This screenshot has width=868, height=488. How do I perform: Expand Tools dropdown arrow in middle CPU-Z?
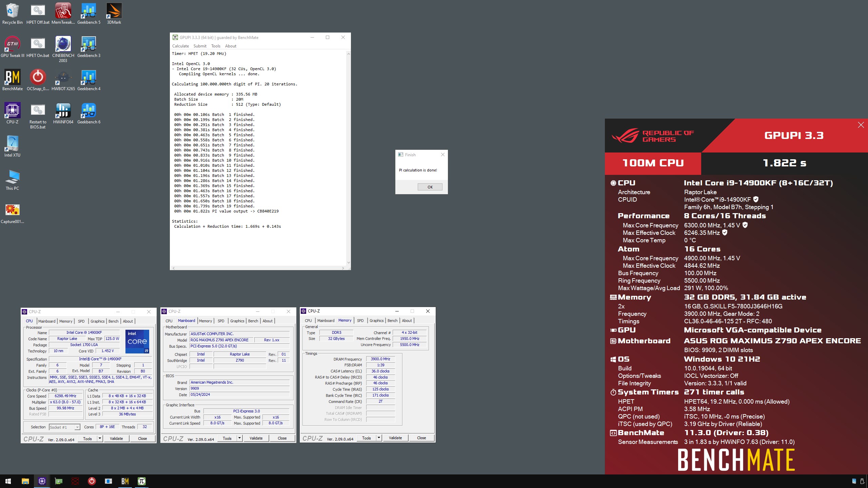pyautogui.click(x=239, y=438)
